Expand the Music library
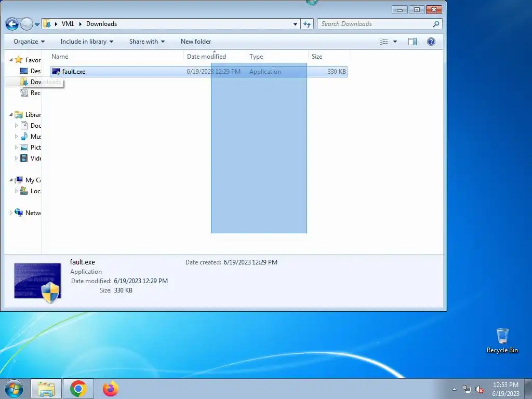Viewport: 532px width, 399px height. coord(16,137)
